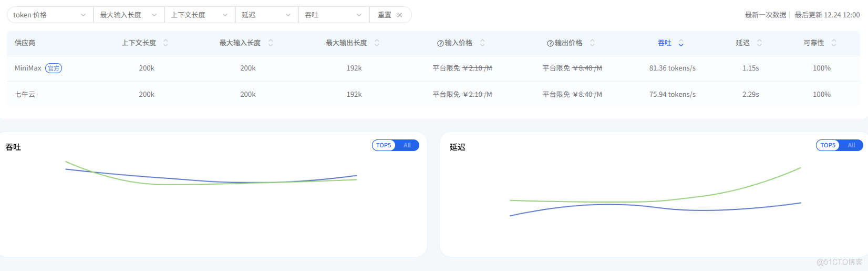This screenshot has height=271, width=868.
Task: Click 最新一次数据 label
Action: pos(766,15)
